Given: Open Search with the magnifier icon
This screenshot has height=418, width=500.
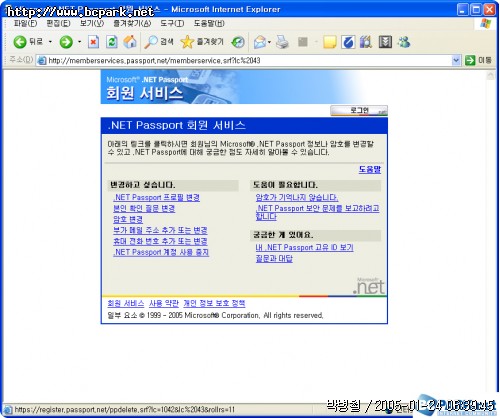Looking at the screenshot, I should tap(159, 42).
